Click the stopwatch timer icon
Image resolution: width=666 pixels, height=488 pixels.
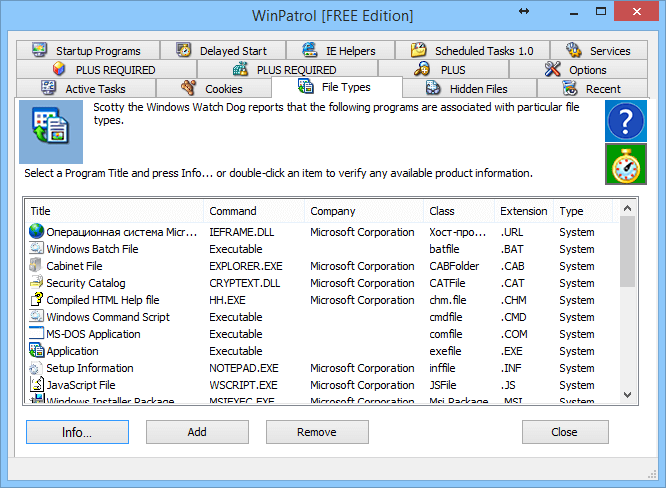click(626, 164)
